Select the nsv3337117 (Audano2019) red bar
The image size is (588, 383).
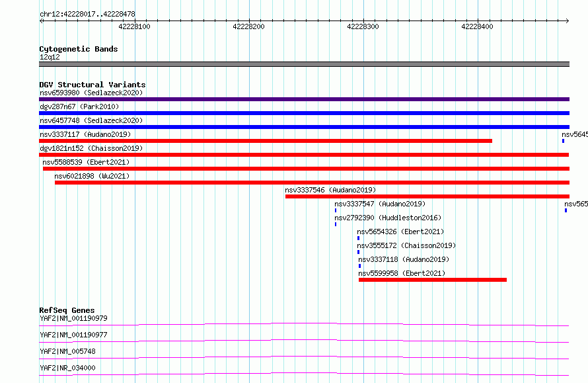pyautogui.click(x=266, y=141)
